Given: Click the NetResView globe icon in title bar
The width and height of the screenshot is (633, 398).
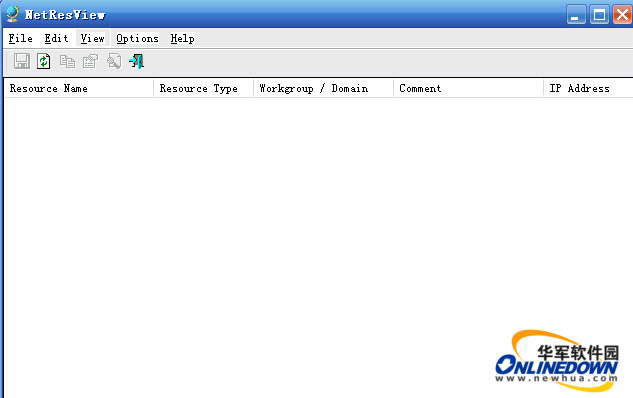Looking at the screenshot, I should tap(13, 15).
